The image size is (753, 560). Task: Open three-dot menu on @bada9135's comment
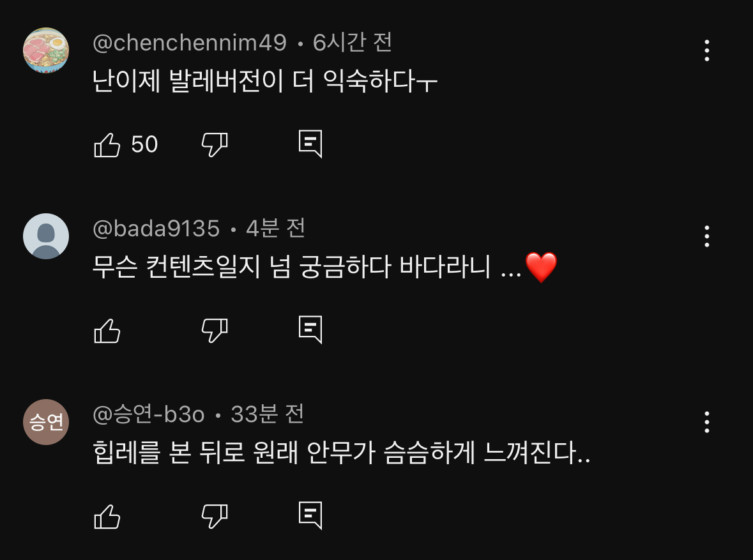706,236
